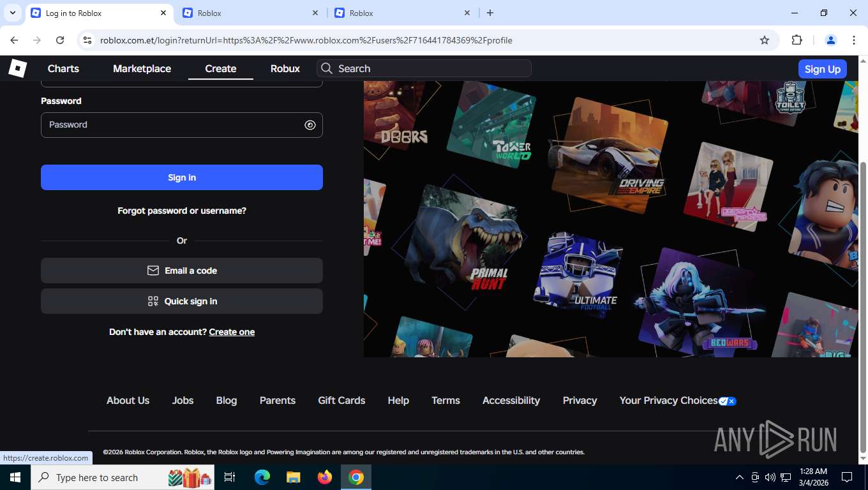Toggle password visibility eye icon
The height and width of the screenshot is (490, 868).
[x=310, y=125]
